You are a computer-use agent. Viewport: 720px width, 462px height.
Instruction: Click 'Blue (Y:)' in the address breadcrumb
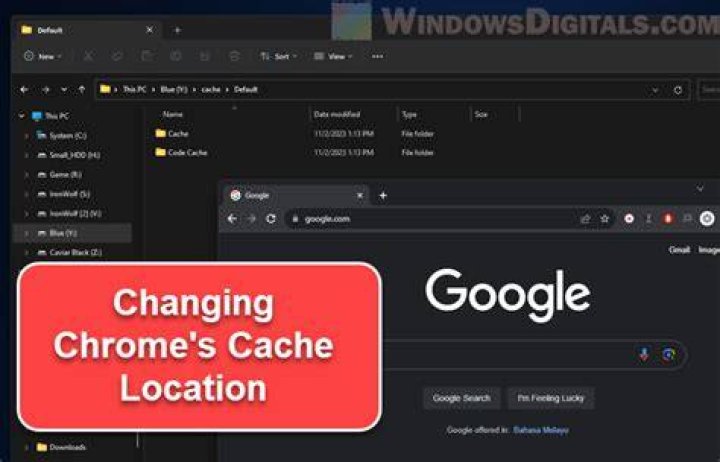coord(174,90)
